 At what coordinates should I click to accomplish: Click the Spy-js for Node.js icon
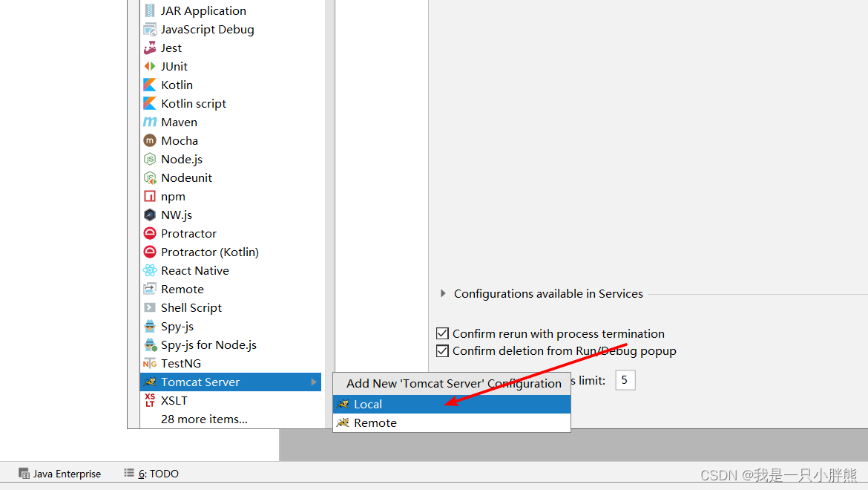point(150,345)
